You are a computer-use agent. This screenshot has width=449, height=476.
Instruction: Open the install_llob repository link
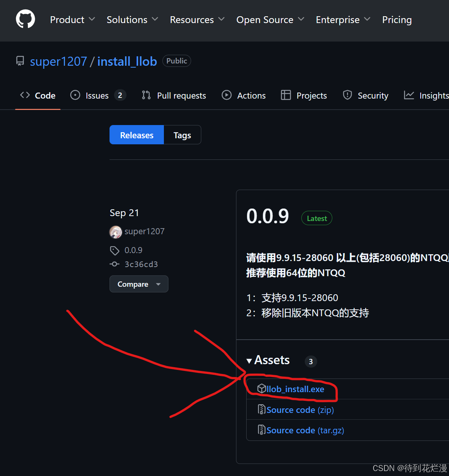tap(127, 61)
